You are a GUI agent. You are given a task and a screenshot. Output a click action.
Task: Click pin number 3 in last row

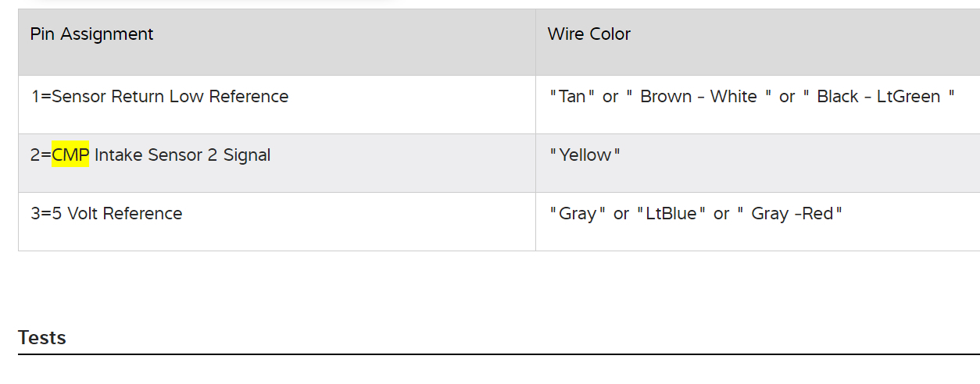tap(35, 214)
